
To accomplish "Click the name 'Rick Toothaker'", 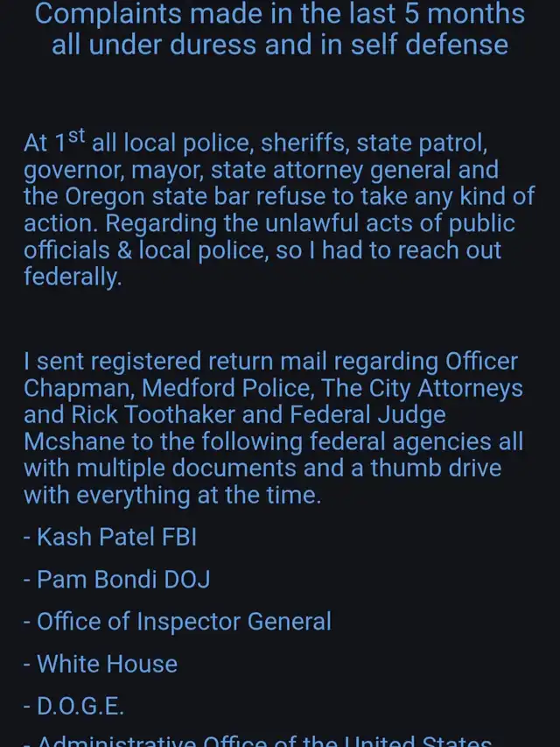I will (x=153, y=415).
